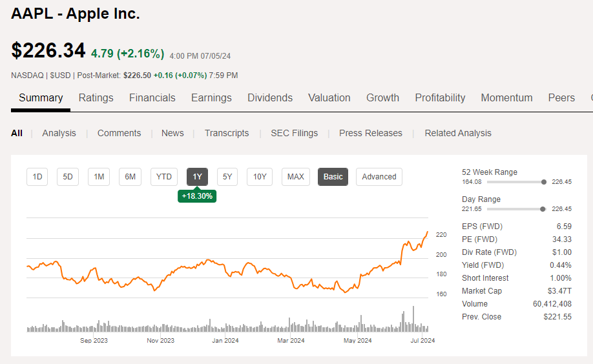Click the 52 Week Range slider marker

click(544, 182)
